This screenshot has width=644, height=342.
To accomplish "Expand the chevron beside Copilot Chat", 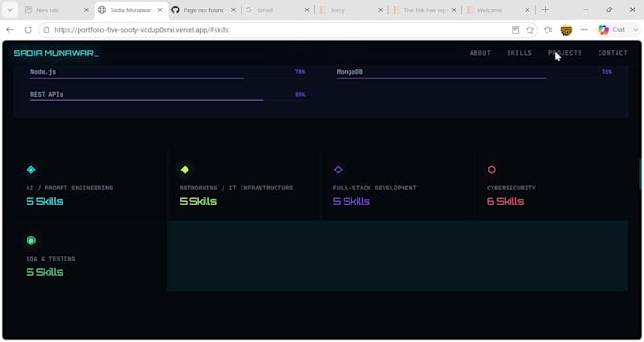I will [635, 30].
